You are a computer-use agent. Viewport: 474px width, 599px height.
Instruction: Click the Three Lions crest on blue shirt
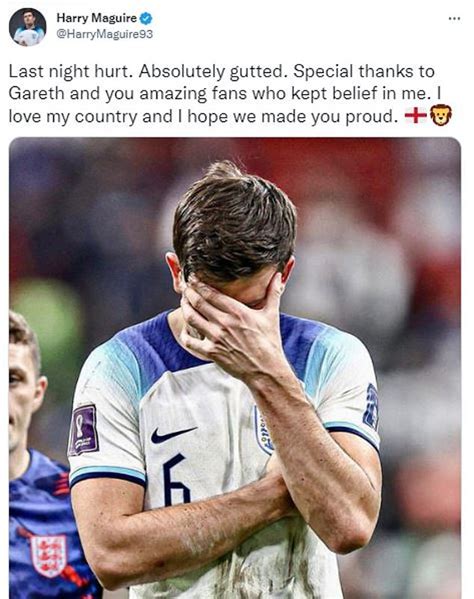click(x=49, y=555)
